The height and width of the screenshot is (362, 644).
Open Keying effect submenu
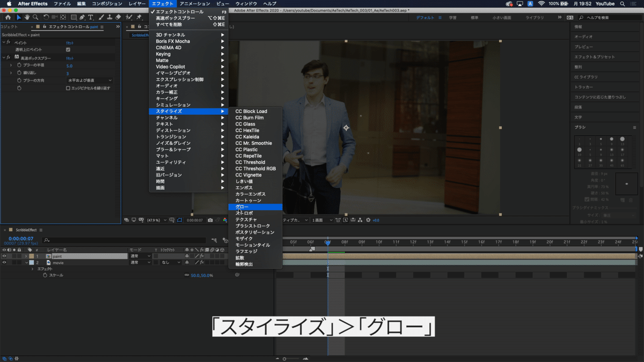click(x=188, y=54)
